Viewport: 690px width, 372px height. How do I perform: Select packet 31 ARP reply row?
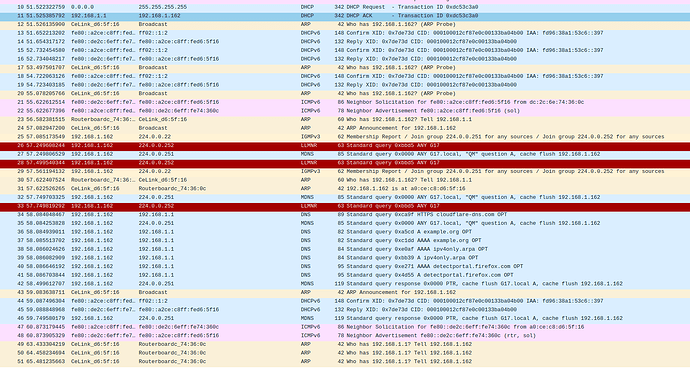345,189
